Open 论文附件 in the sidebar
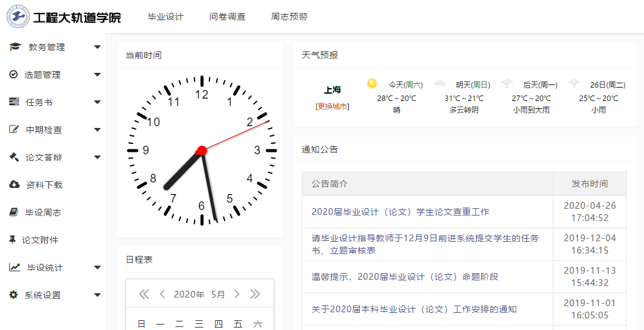644x330 pixels. click(40, 240)
